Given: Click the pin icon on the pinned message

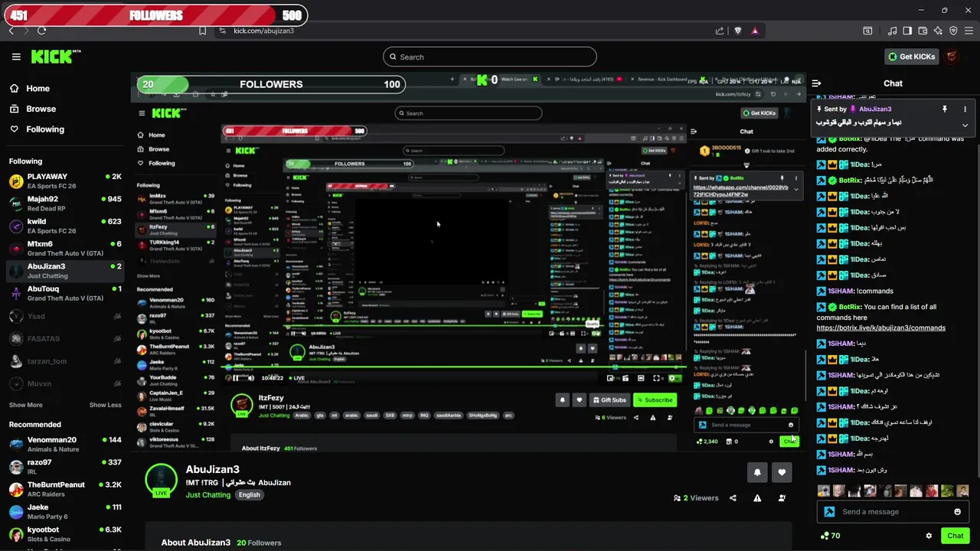Looking at the screenshot, I should pos(944,109).
